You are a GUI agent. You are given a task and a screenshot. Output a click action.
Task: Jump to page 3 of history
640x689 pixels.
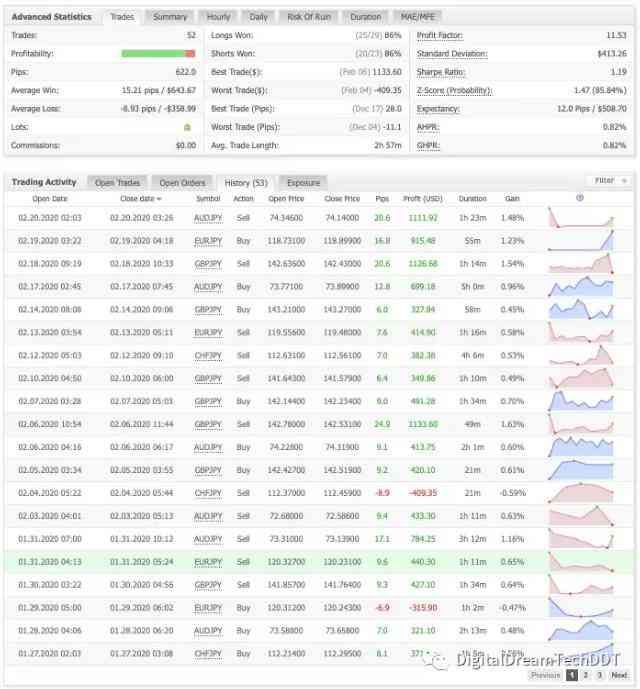coord(598,675)
